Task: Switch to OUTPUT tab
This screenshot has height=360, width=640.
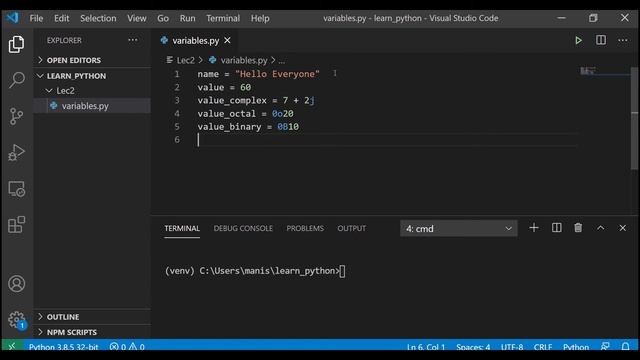Action: 351,229
